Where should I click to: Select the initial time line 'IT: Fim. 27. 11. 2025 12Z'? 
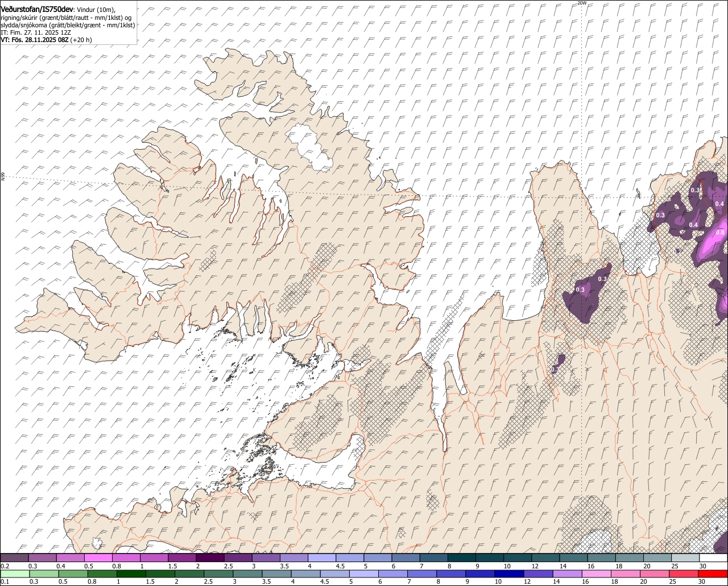point(36,32)
